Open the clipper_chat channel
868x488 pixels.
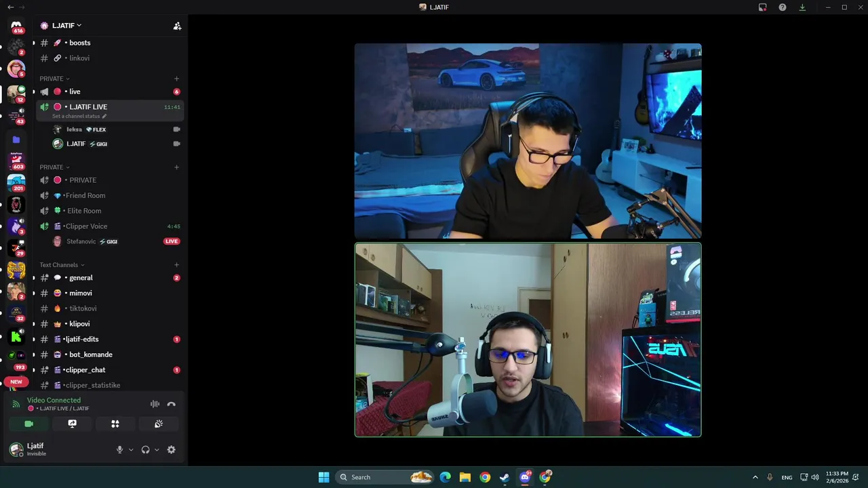pyautogui.click(x=109, y=370)
